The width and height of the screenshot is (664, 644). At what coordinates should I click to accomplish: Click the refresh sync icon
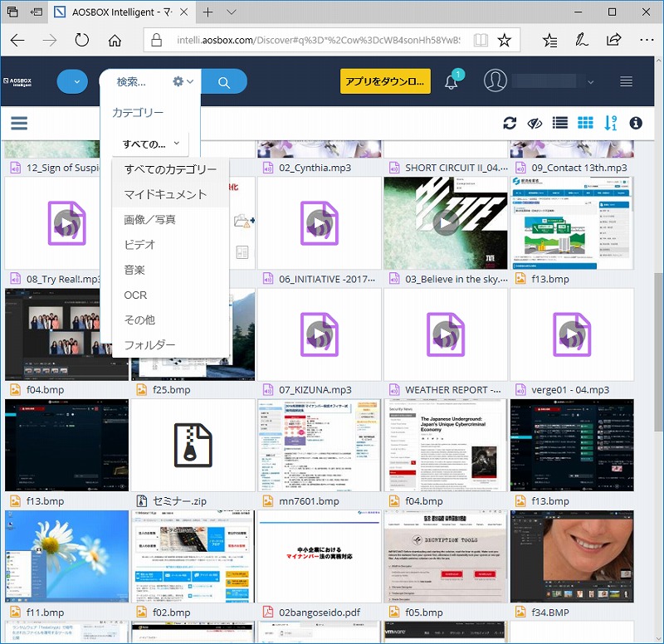[510, 123]
